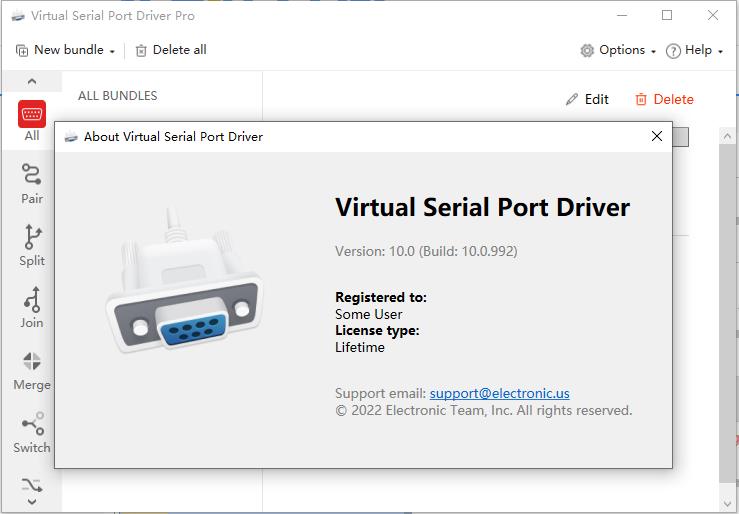Click the right-side vertical scrollbar track
The height and width of the screenshot is (514, 739).
click(x=726, y=311)
